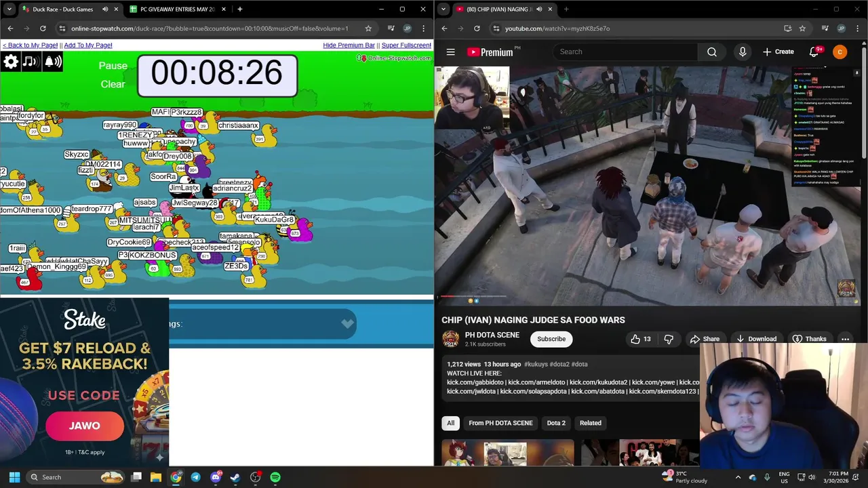
Task: Expand tab search in left browser window
Action: (x=10, y=9)
